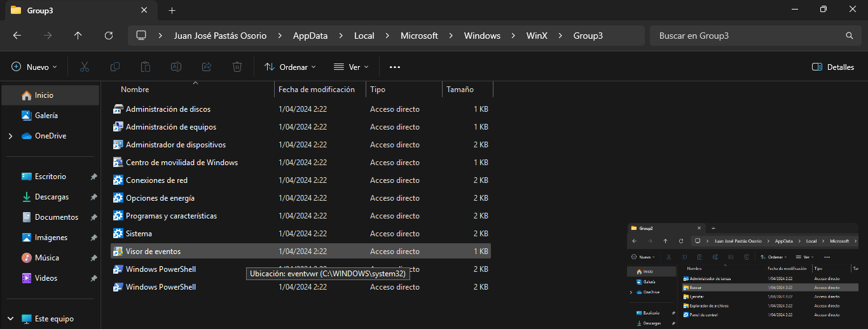Open the Ver view dropdown
Image resolution: width=868 pixels, height=329 pixels.
(351, 67)
